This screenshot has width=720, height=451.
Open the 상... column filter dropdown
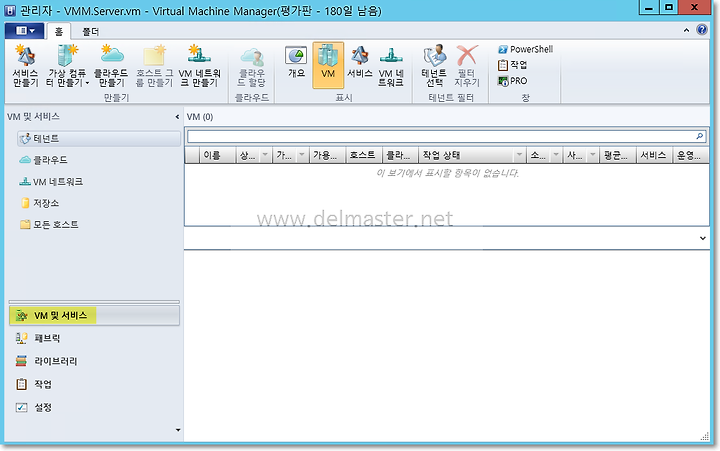(x=265, y=155)
